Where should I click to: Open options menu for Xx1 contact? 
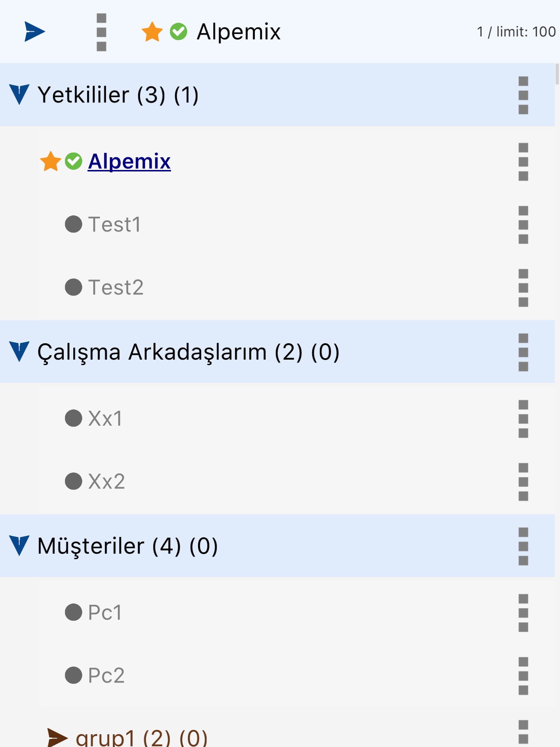(x=523, y=419)
